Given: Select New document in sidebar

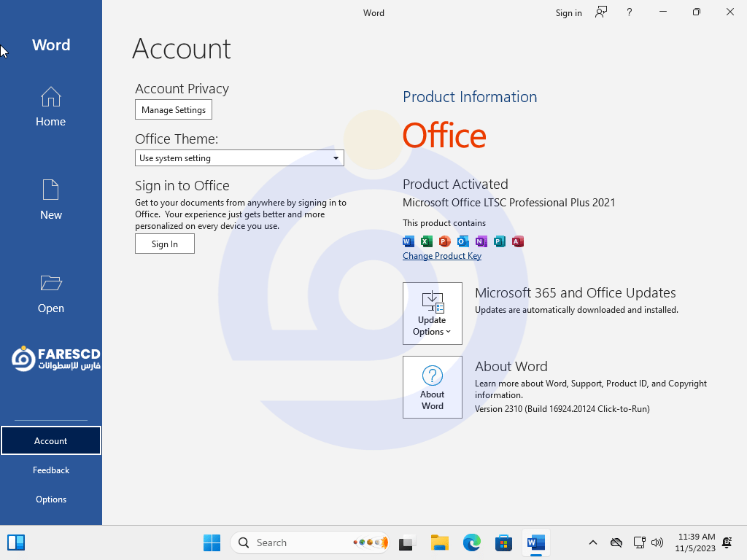Looking at the screenshot, I should 50,200.
